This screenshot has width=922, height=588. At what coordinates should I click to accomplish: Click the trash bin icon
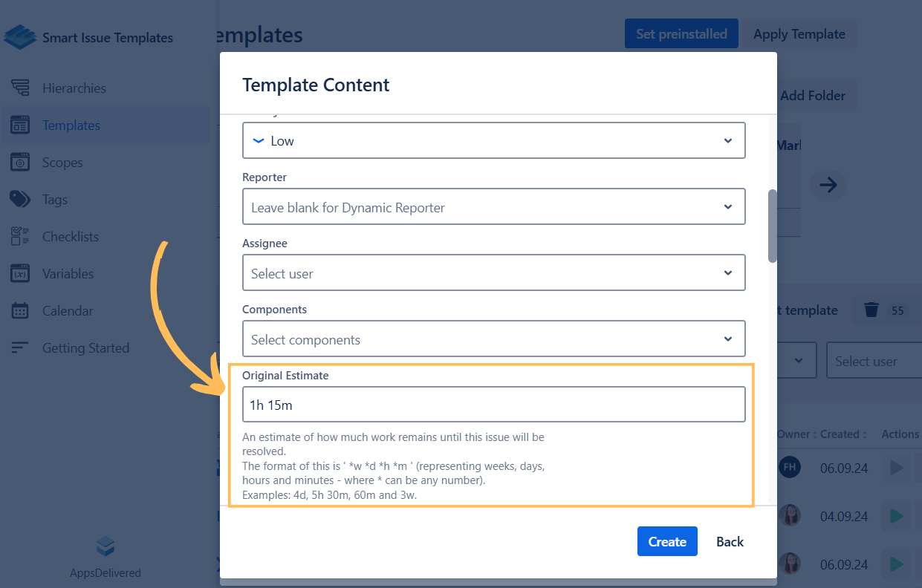871,310
